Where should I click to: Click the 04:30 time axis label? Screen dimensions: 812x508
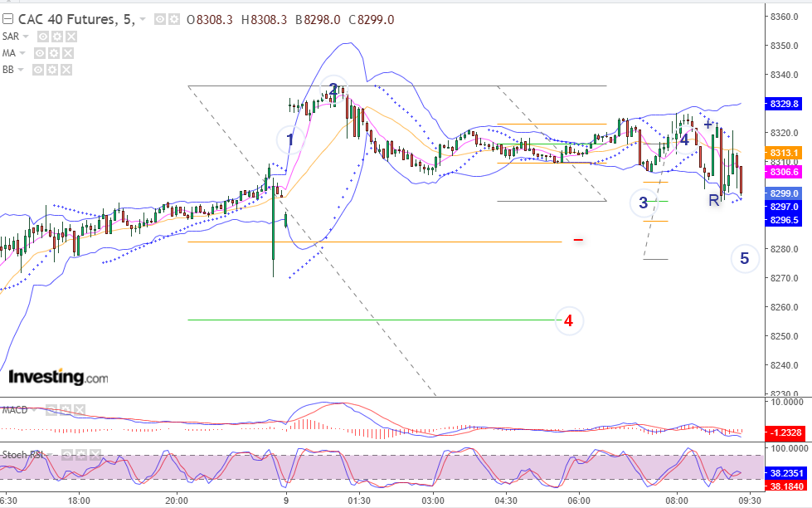[x=505, y=501]
